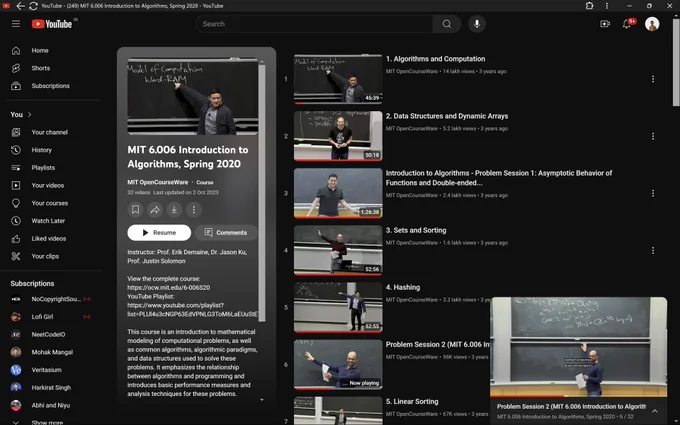The width and height of the screenshot is (680, 425).
Task: Click the Resume button
Action: (x=159, y=232)
